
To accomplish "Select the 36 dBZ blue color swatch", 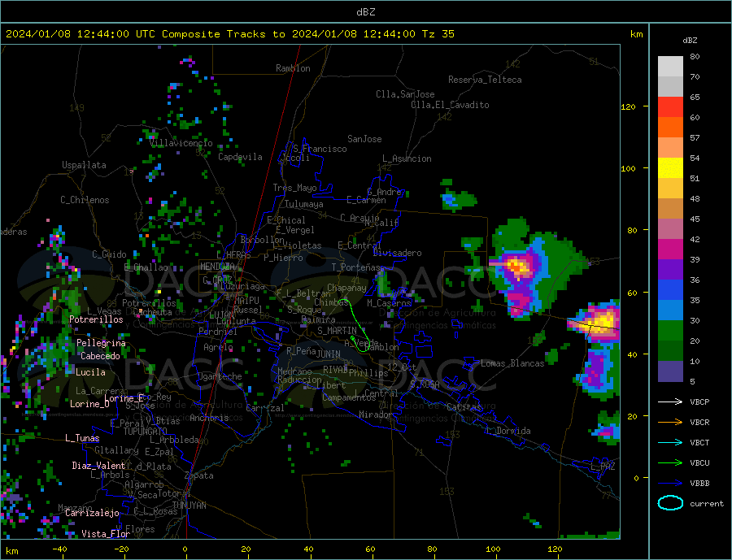I will click(670, 290).
